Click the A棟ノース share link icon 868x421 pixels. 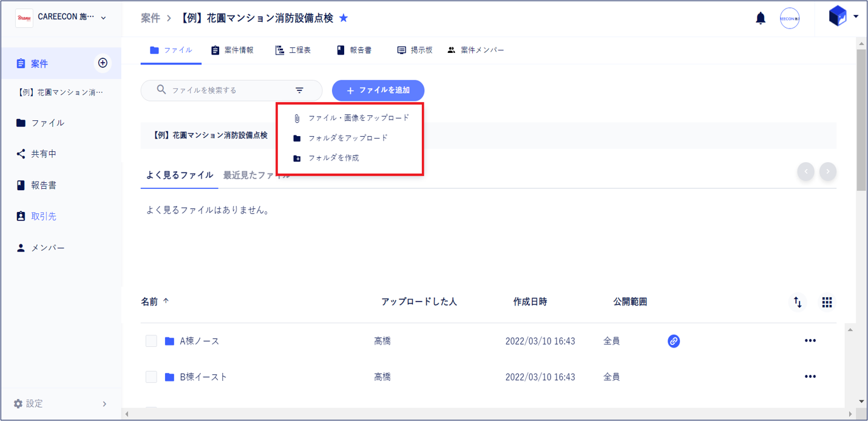[673, 341]
